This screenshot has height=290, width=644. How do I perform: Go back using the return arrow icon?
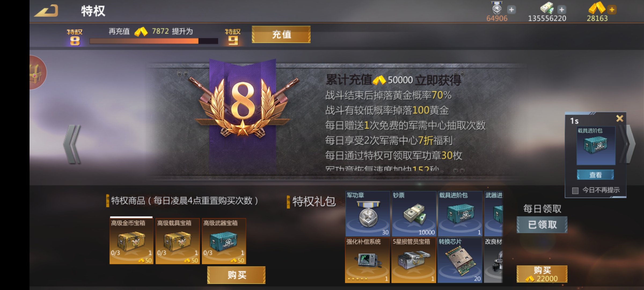pos(46,11)
